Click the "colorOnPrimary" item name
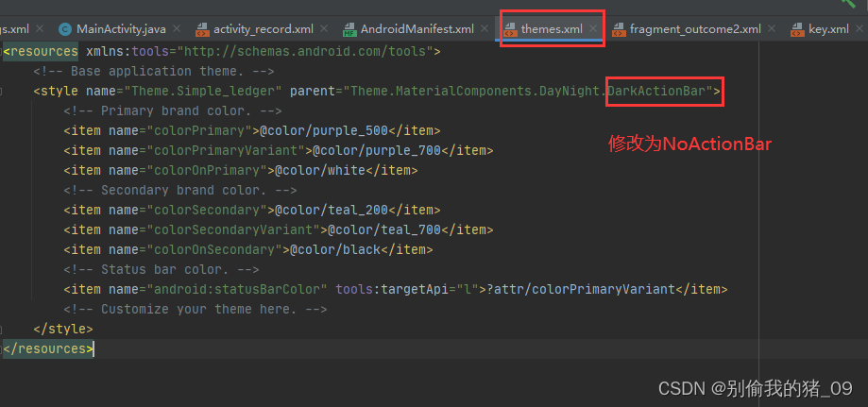Image resolution: width=868 pixels, height=407 pixels. point(207,171)
